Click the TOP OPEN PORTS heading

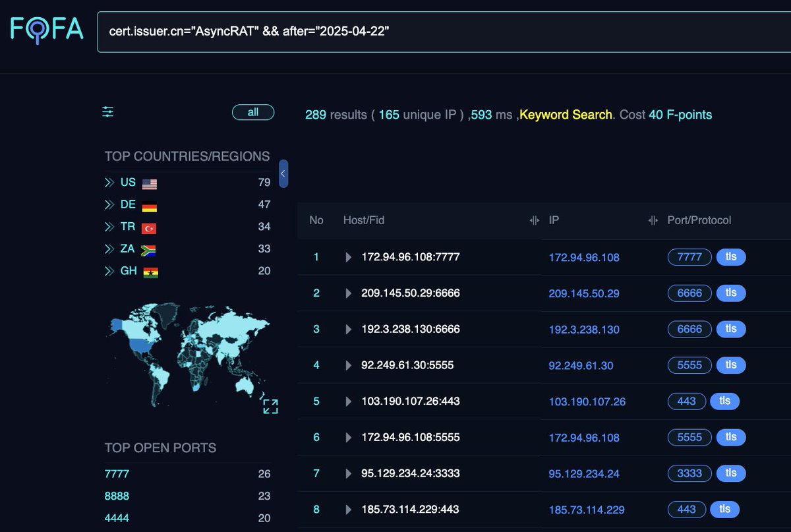pyautogui.click(x=160, y=448)
